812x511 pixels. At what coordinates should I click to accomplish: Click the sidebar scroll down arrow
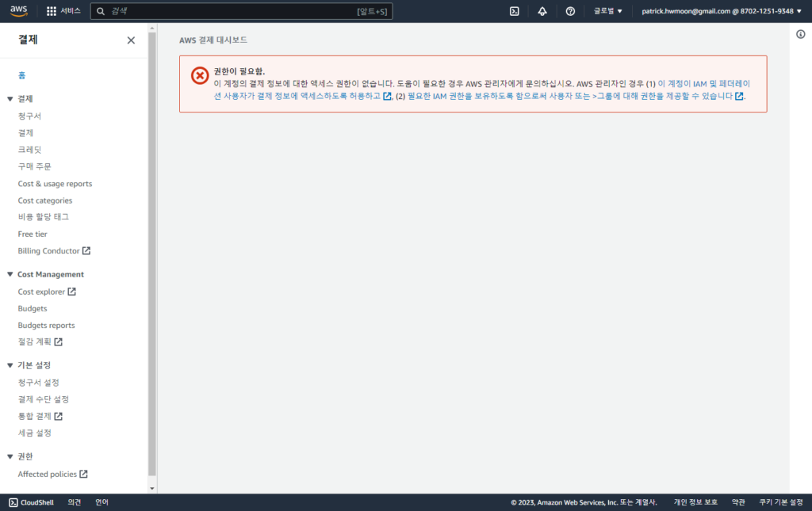152,488
